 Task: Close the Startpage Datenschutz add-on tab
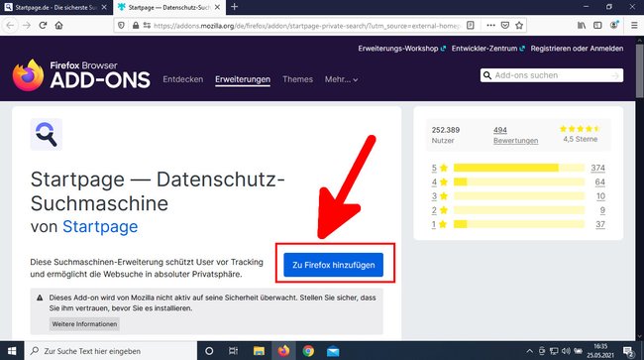[x=217, y=7]
